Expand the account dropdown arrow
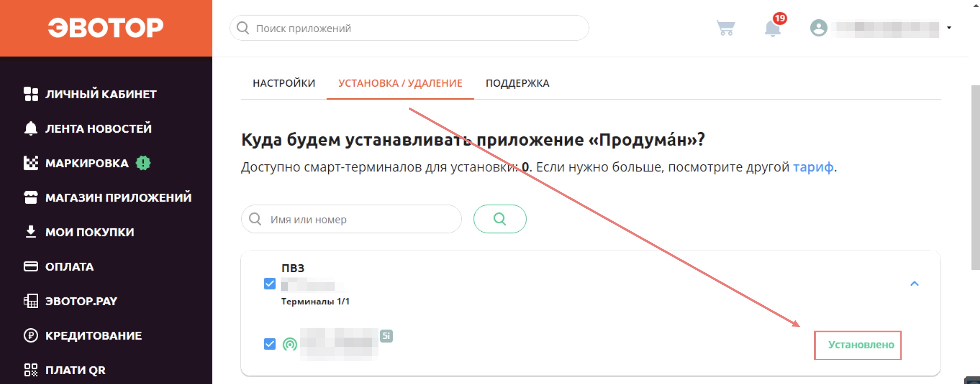 pyautogui.click(x=949, y=27)
